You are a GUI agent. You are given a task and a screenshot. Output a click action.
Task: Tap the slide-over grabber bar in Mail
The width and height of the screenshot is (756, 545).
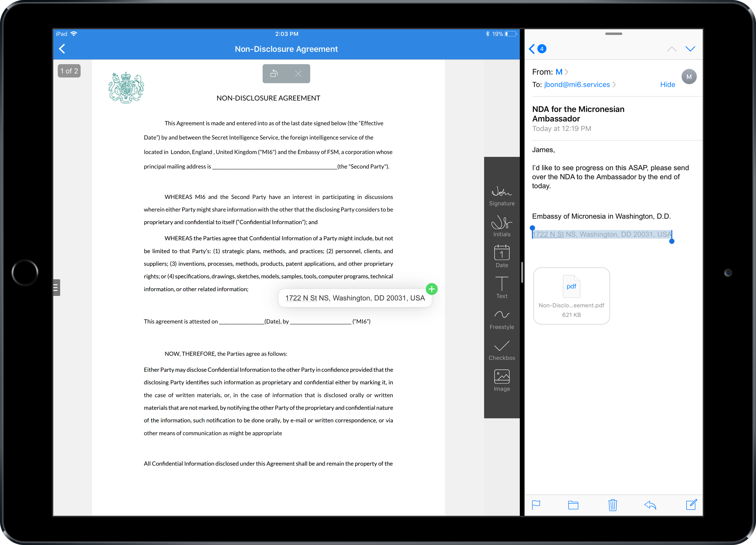(x=614, y=34)
